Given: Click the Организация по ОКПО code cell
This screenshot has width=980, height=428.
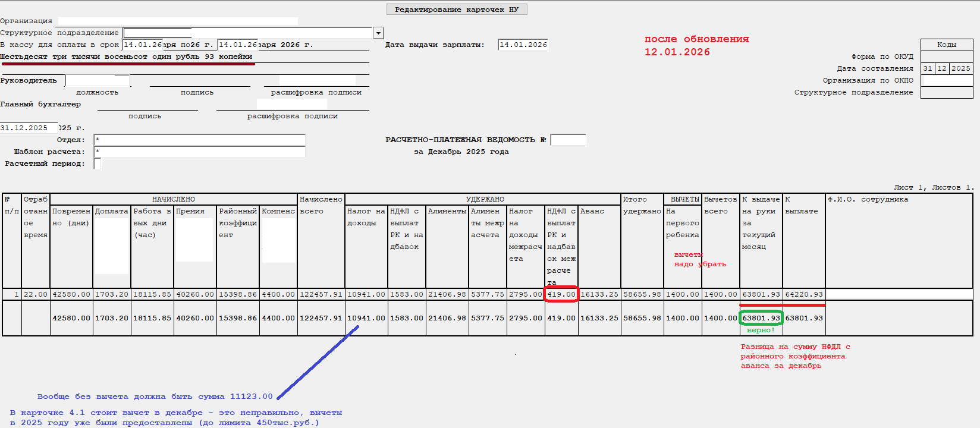Looking at the screenshot, I should tap(947, 80).
